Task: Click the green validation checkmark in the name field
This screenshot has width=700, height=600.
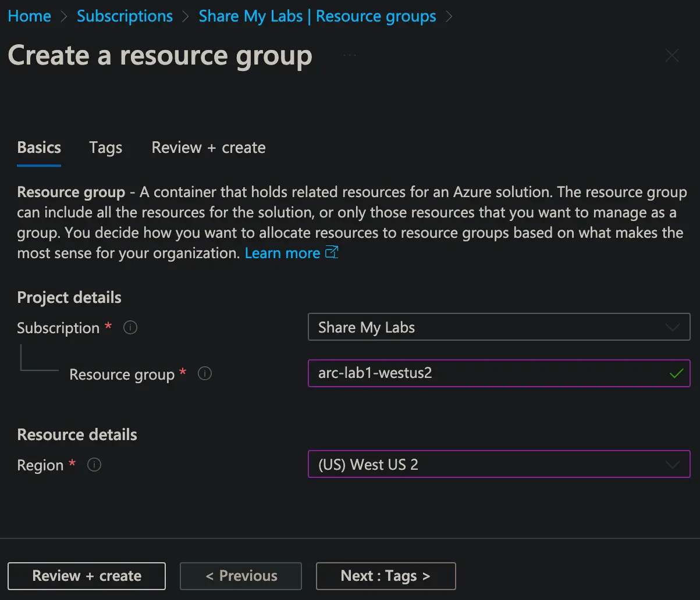Action: pyautogui.click(x=676, y=374)
